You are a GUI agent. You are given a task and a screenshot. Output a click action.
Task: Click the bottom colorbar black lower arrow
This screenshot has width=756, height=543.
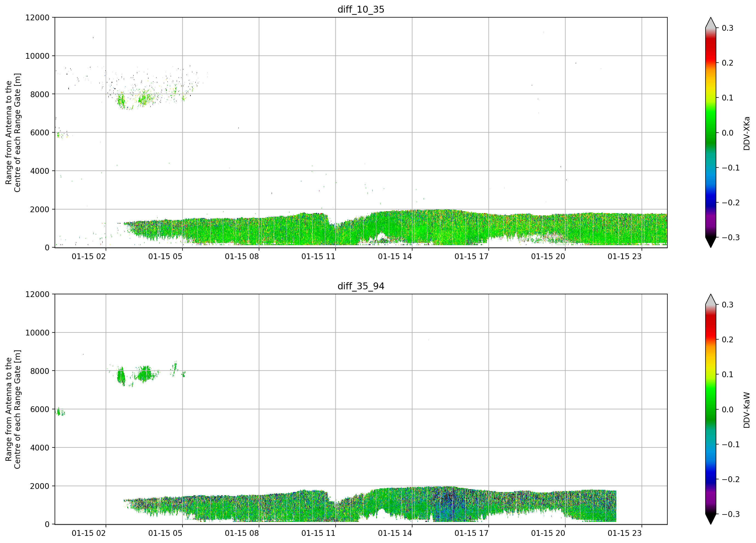[x=711, y=519]
